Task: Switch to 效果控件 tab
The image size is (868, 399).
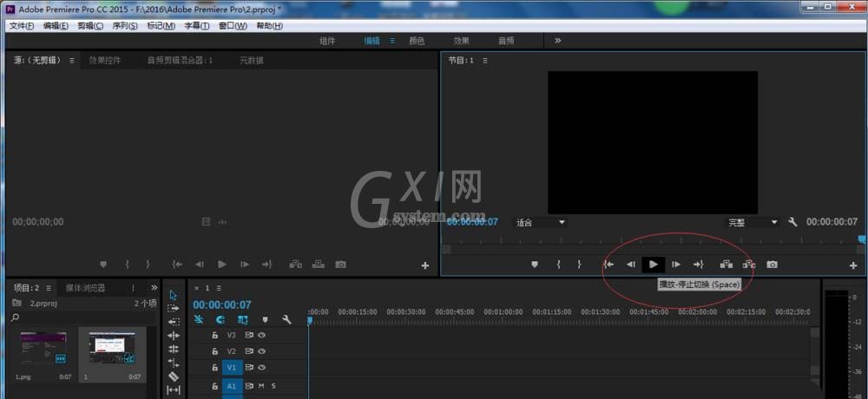Action: tap(105, 61)
